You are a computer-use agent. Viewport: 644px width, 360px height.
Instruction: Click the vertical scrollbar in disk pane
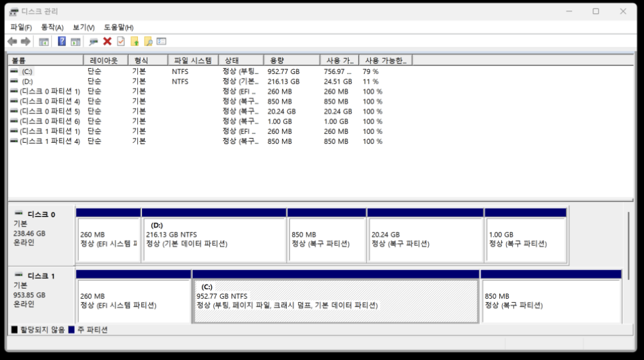click(628, 247)
